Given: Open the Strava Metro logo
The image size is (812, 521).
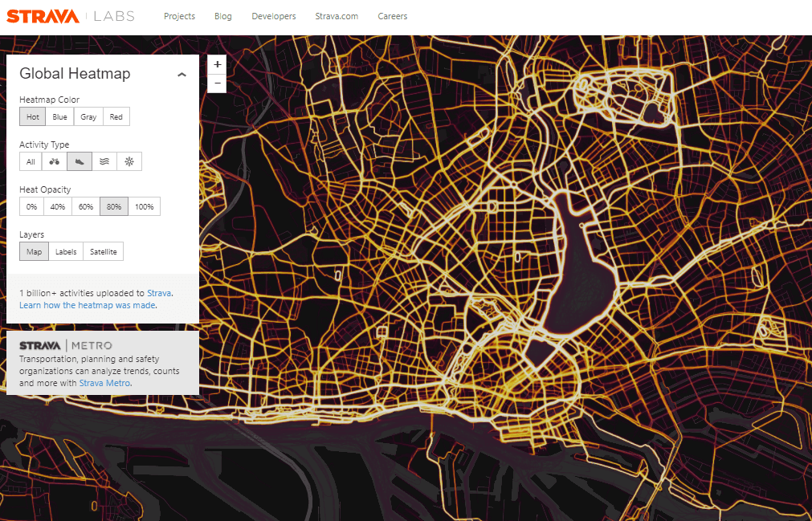Looking at the screenshot, I should pyautogui.click(x=66, y=345).
